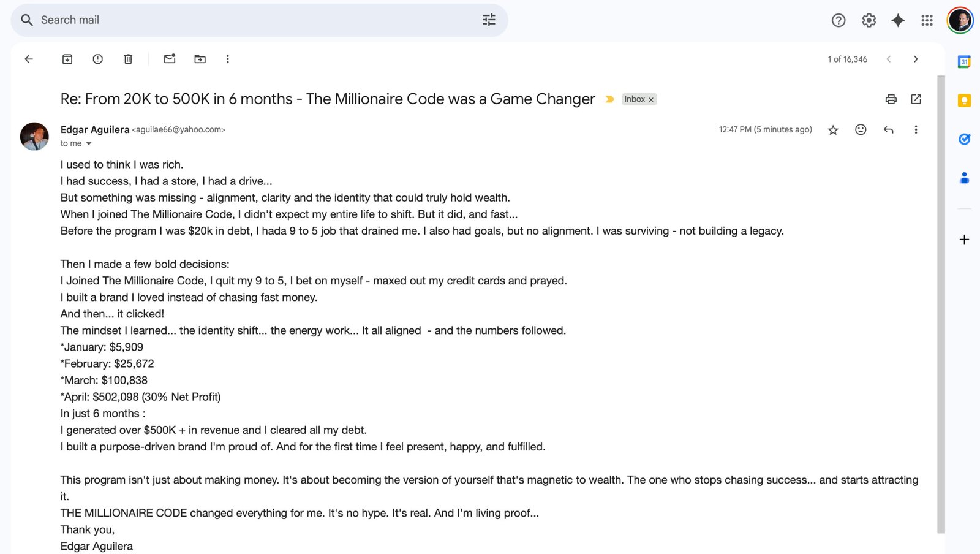Open email in a new window
The width and height of the screenshot is (980, 554).
(x=916, y=99)
